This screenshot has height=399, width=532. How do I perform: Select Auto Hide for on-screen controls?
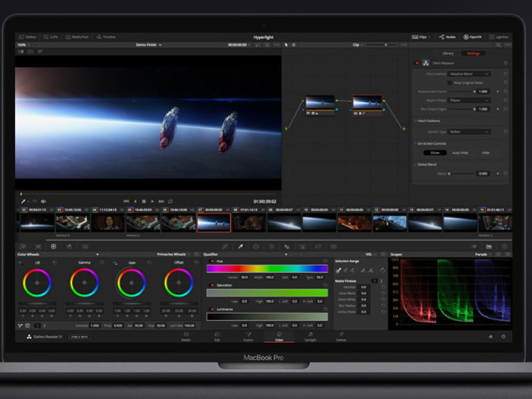pyautogui.click(x=460, y=153)
